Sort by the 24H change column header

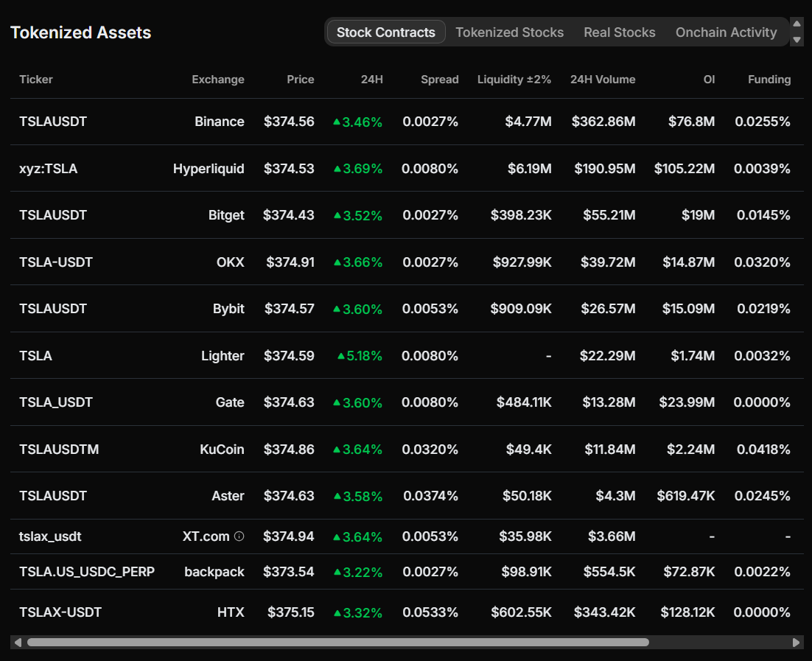point(372,80)
